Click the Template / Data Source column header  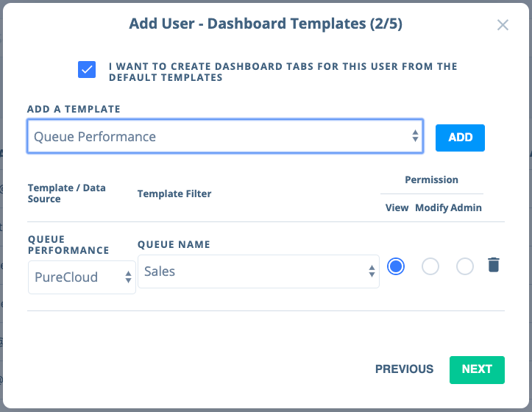click(66, 193)
